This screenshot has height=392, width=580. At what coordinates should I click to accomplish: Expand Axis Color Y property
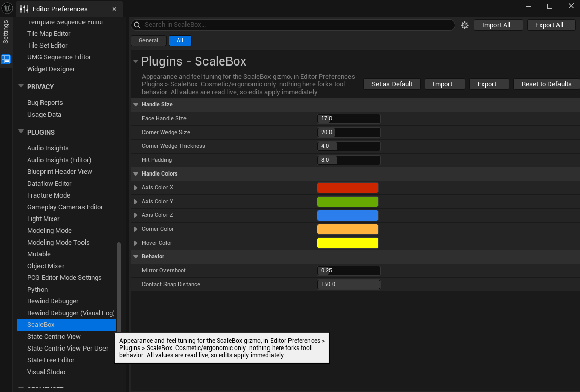pyautogui.click(x=136, y=201)
